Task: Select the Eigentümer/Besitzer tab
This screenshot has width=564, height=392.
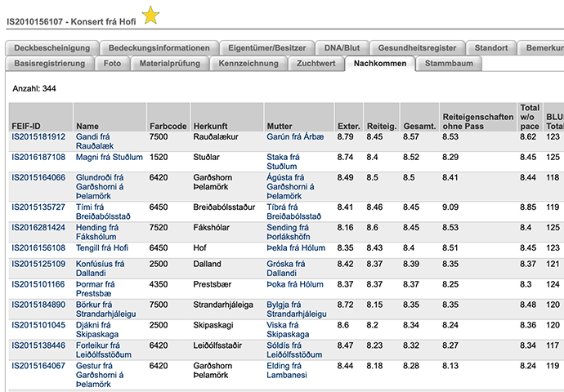Action: (x=266, y=47)
